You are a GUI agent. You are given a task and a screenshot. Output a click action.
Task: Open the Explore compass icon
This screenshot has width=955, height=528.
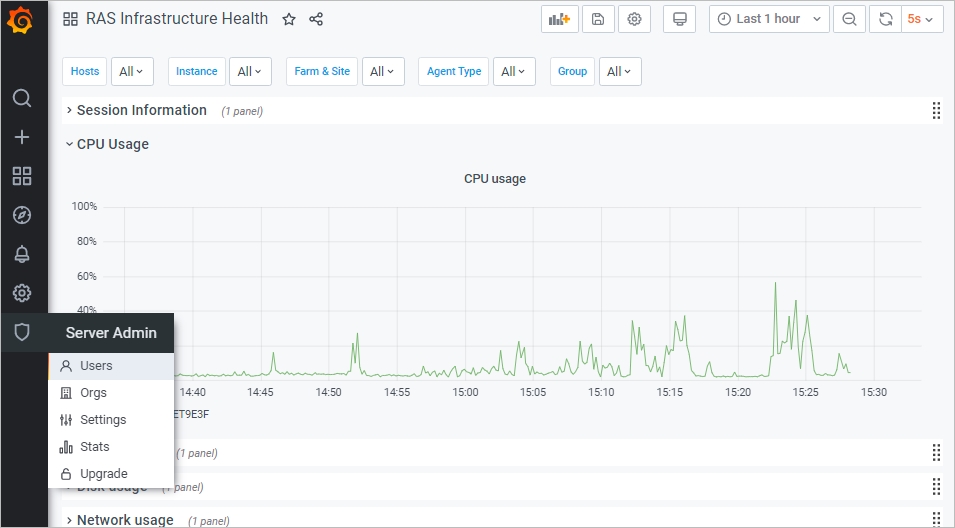point(22,215)
